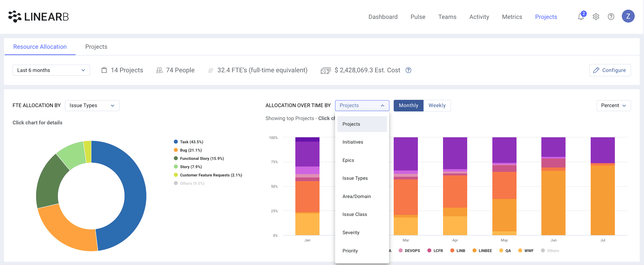
Task: Click the Configure button
Action: click(x=610, y=70)
